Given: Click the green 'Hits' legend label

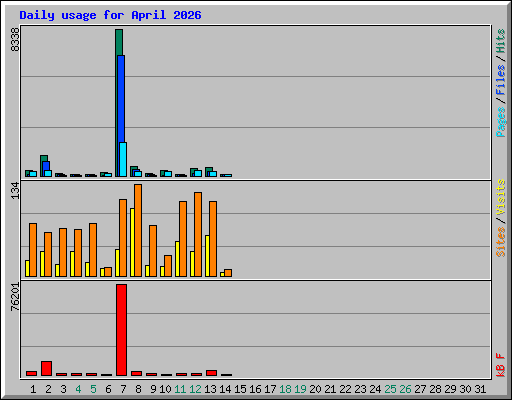Looking at the screenshot, I should (500, 41).
